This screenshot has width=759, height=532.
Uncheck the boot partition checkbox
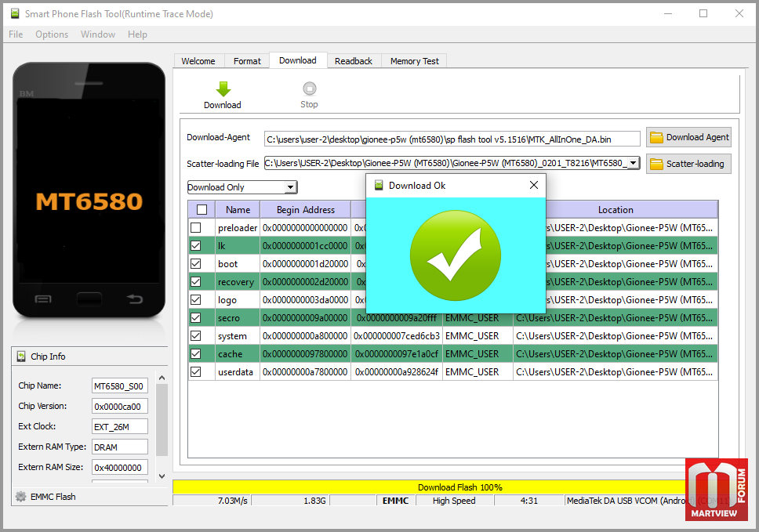pos(195,263)
